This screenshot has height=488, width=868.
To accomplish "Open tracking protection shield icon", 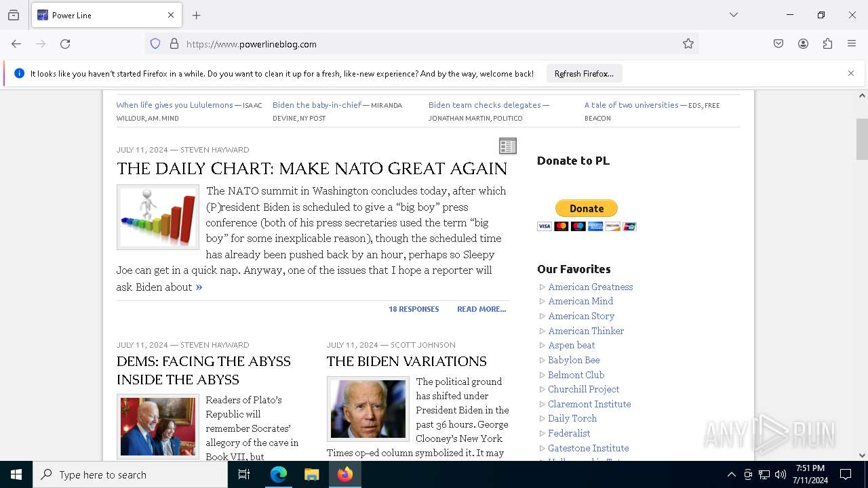I will click(x=155, y=44).
